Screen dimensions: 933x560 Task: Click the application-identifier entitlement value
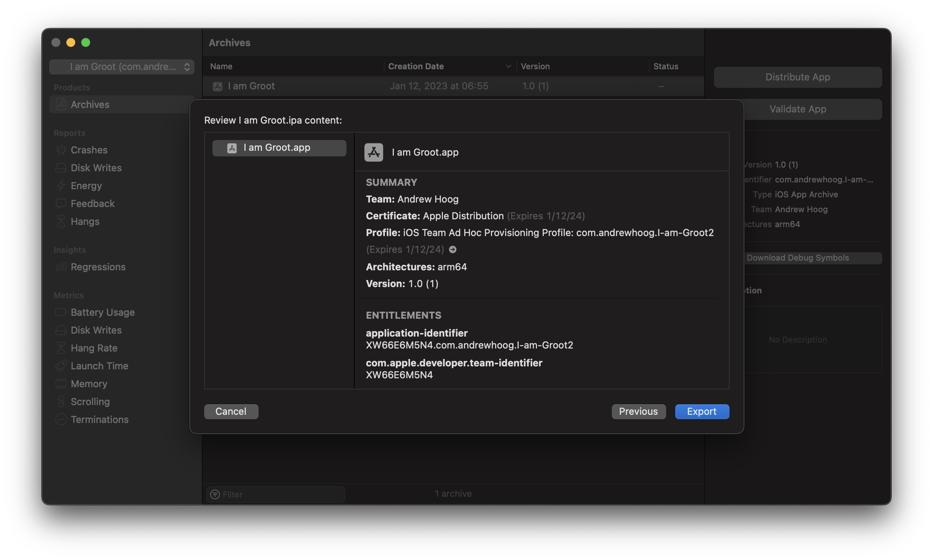point(469,345)
